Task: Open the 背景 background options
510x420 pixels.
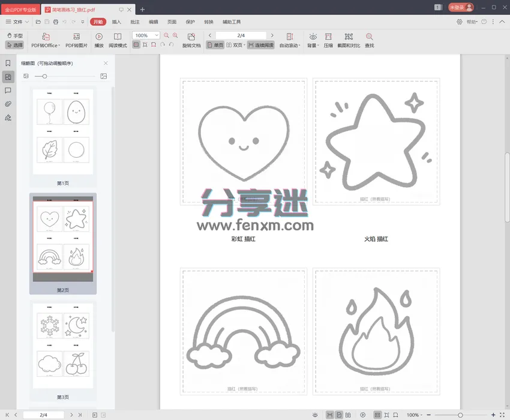Action: (313, 40)
